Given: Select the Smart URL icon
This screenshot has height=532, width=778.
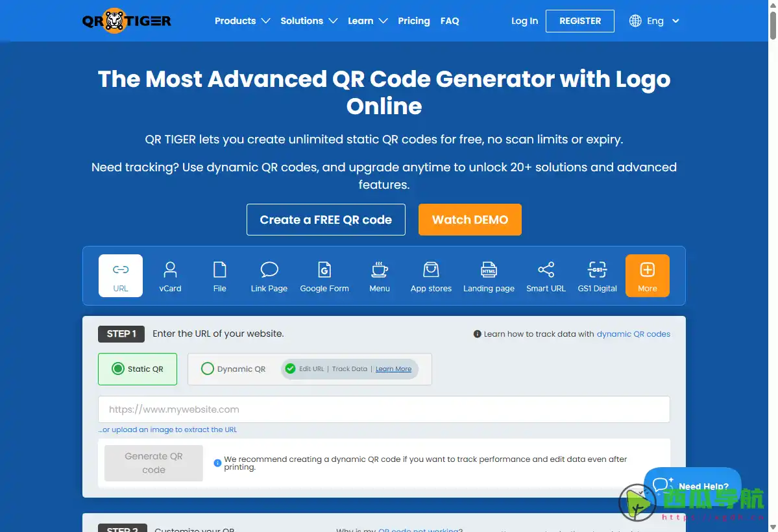Looking at the screenshot, I should (546, 276).
